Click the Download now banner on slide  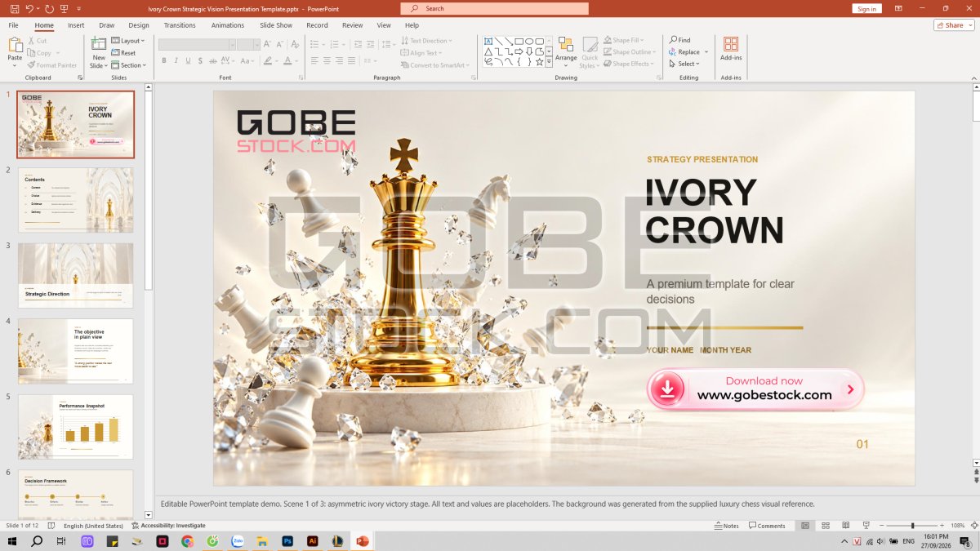point(755,389)
